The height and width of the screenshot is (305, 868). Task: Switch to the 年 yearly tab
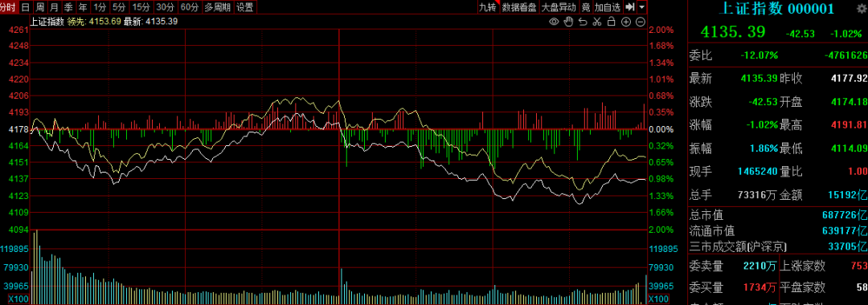83,7
